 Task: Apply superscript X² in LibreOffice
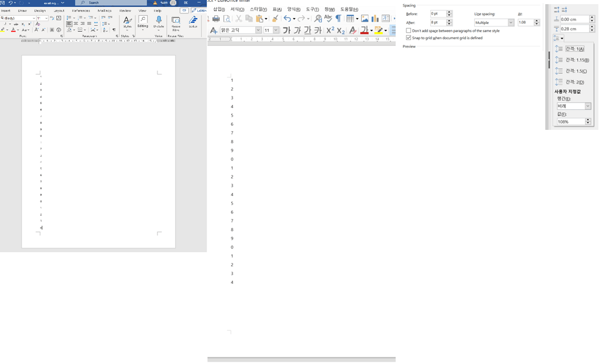[330, 30]
